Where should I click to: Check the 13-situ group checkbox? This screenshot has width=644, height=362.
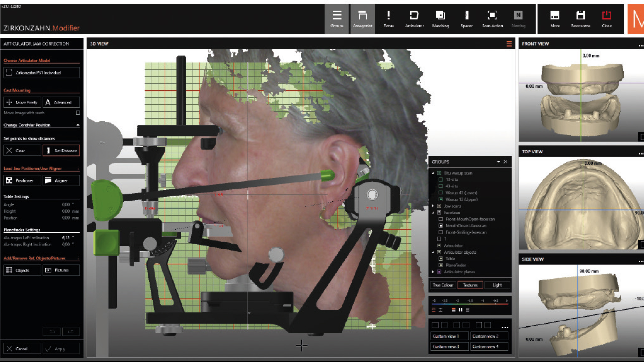[x=441, y=179]
